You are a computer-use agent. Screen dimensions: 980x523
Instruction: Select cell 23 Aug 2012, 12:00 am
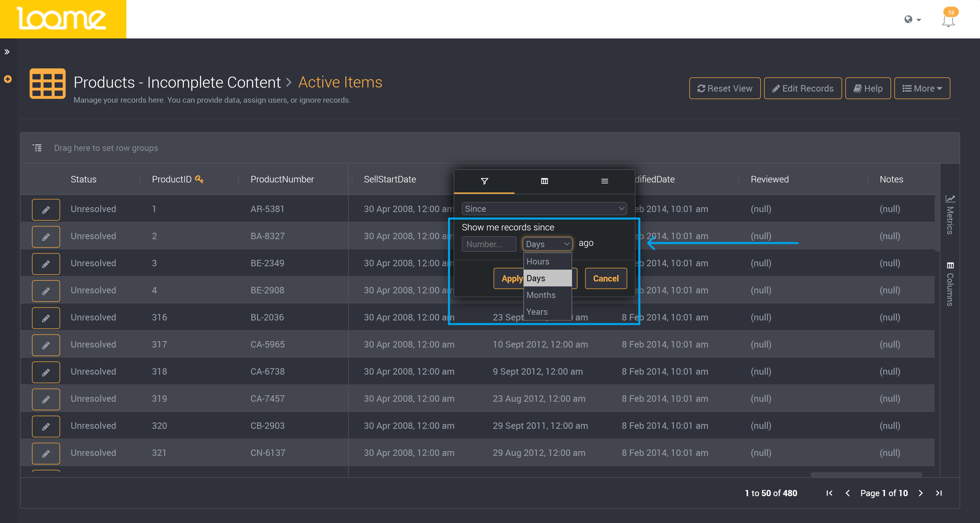tap(539, 399)
